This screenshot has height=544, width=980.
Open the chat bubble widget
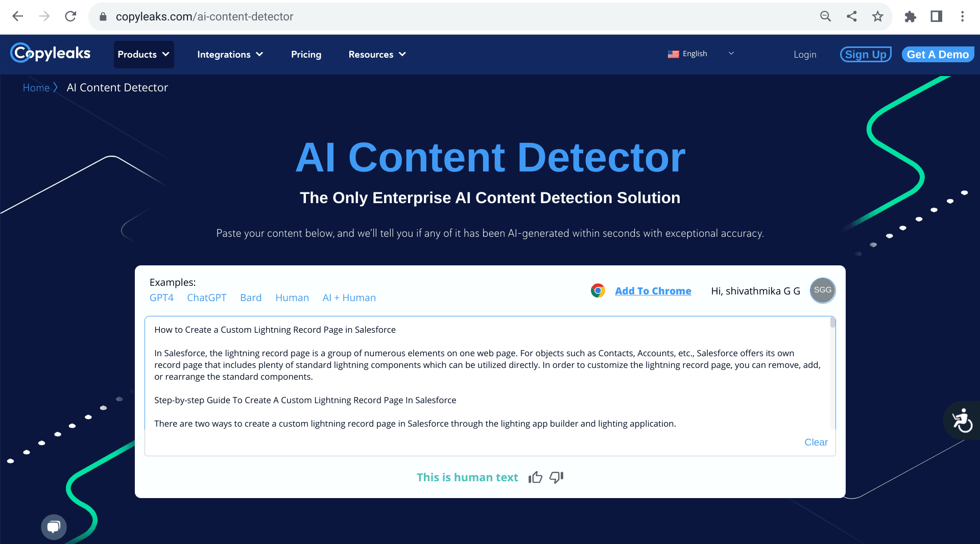pos(54,527)
